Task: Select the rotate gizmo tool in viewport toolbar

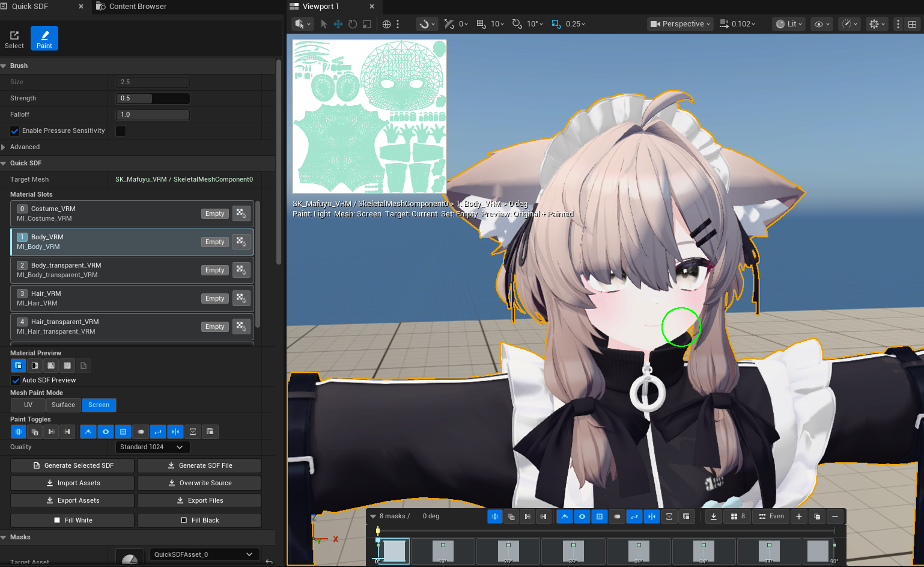Action: tap(353, 24)
